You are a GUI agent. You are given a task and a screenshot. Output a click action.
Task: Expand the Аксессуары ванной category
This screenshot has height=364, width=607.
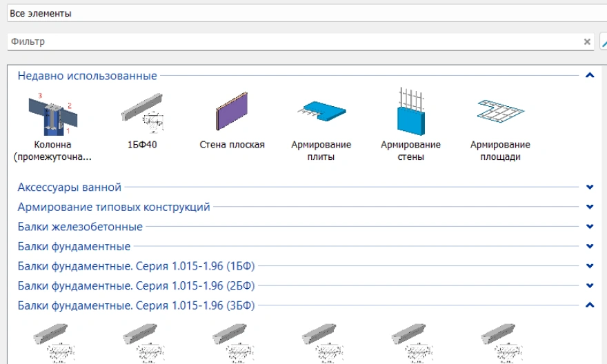(589, 187)
